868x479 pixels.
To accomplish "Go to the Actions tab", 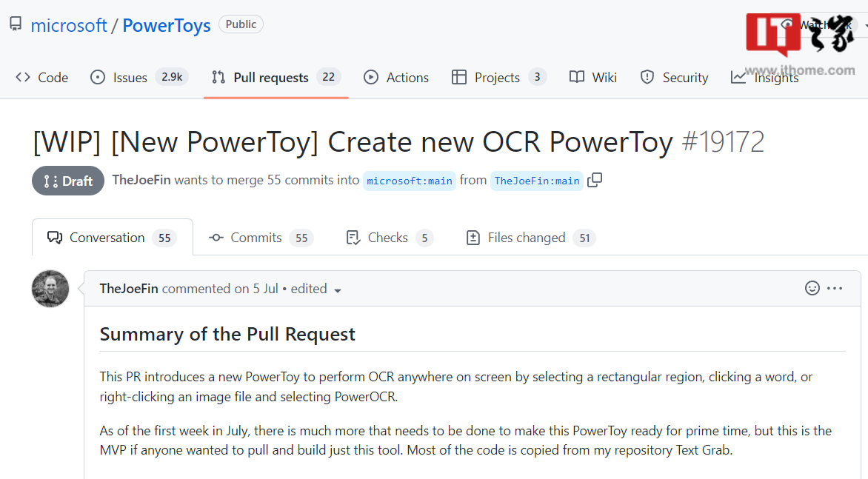I will click(395, 78).
